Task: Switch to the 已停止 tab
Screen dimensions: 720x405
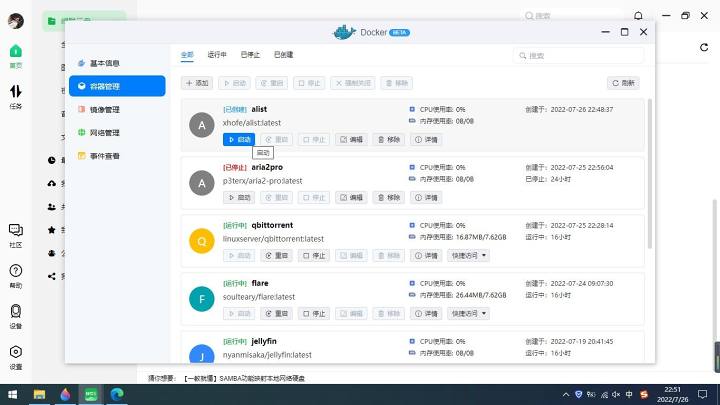Action: point(250,55)
